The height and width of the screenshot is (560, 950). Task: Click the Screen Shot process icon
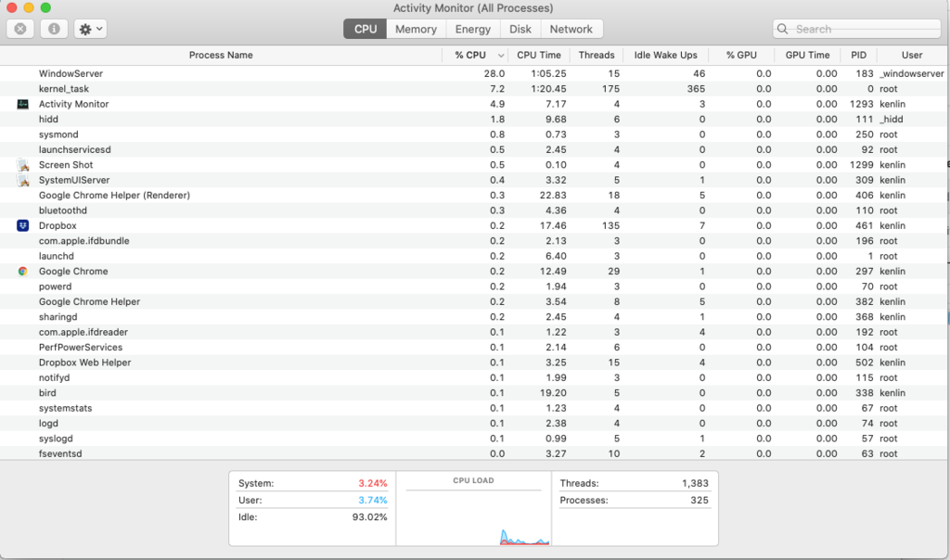tap(23, 165)
